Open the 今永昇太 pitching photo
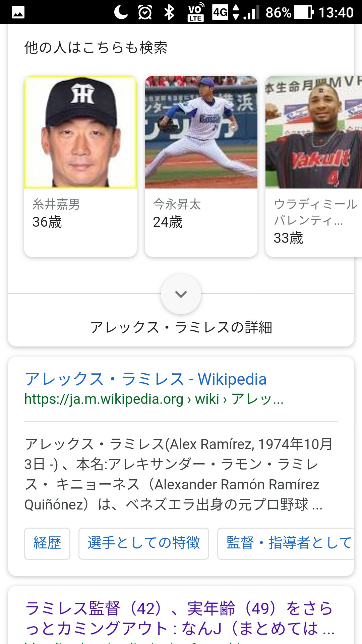This screenshot has height=644, width=362. 201,132
